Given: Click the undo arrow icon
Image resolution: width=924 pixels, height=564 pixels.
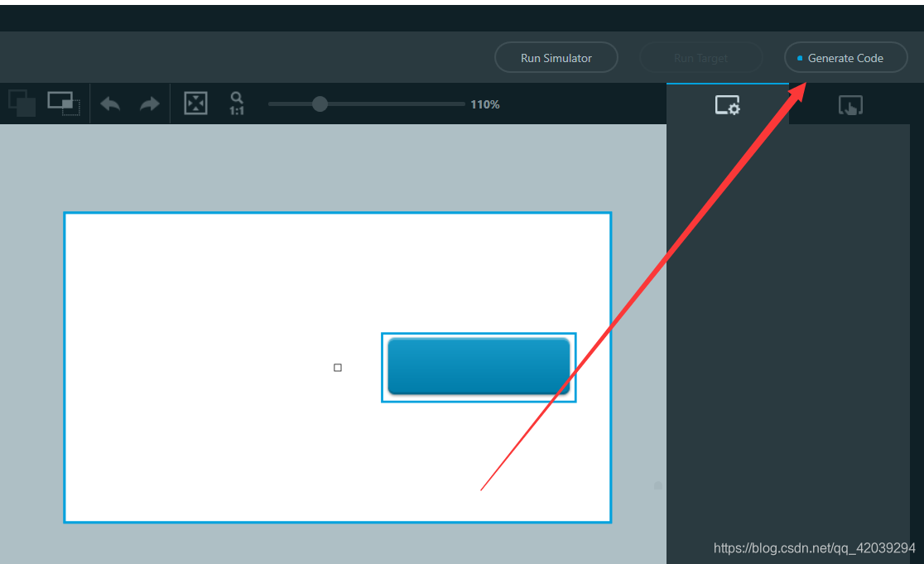Looking at the screenshot, I should [x=110, y=104].
